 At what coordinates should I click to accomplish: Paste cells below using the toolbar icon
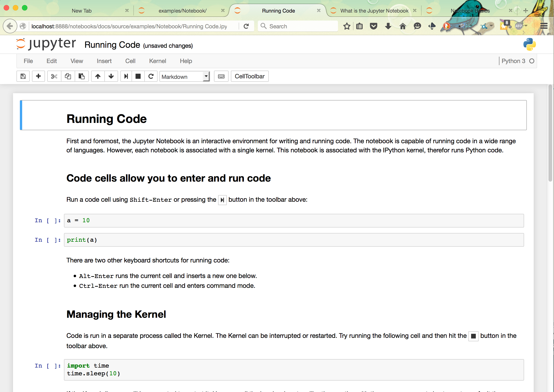coord(82,76)
